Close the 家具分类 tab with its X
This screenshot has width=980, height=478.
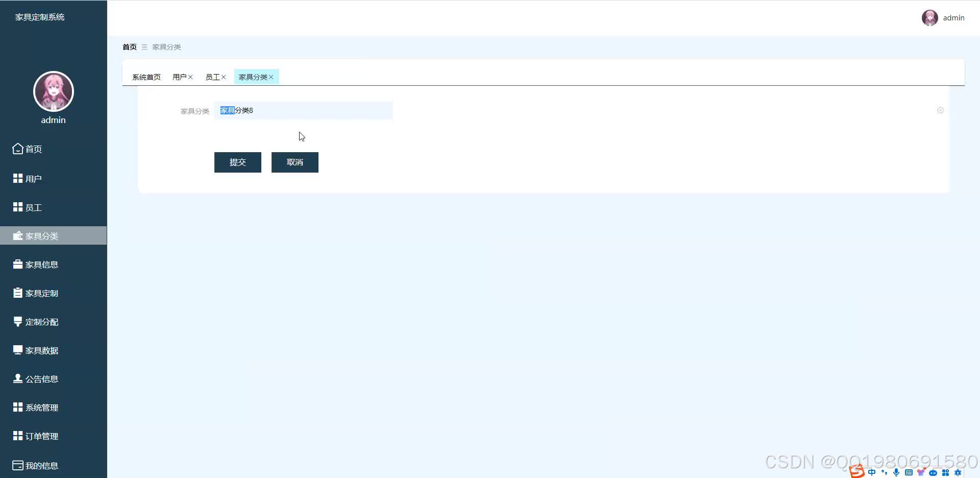point(271,77)
